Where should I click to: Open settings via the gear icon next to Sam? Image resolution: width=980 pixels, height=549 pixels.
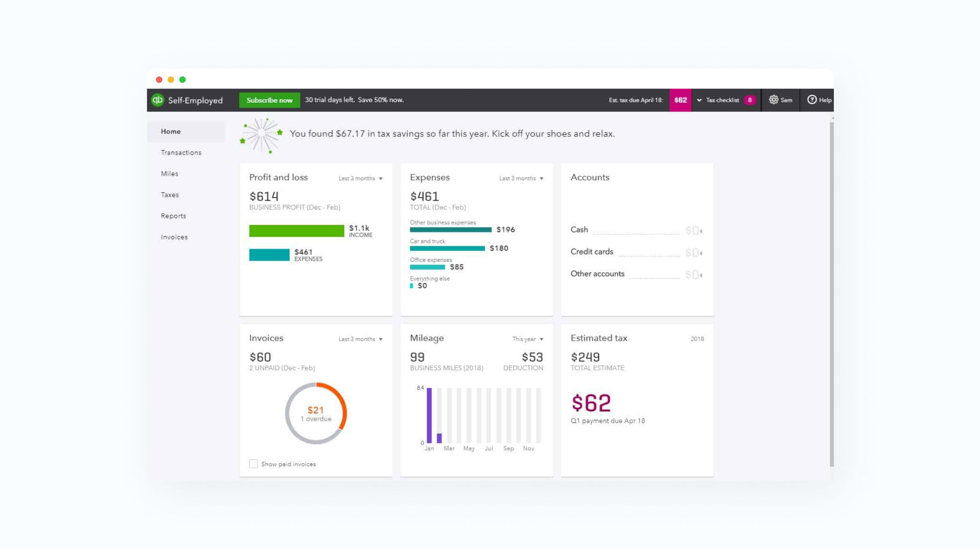click(x=773, y=100)
